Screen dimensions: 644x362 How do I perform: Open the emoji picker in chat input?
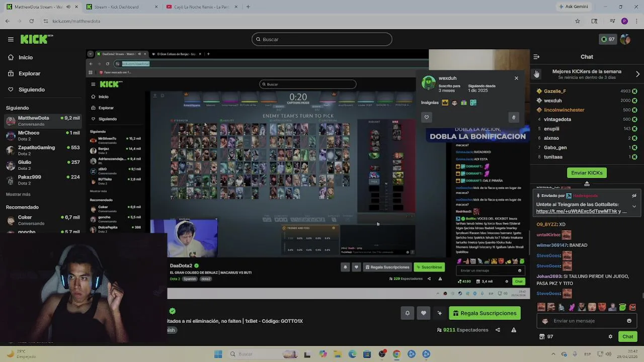629,321
